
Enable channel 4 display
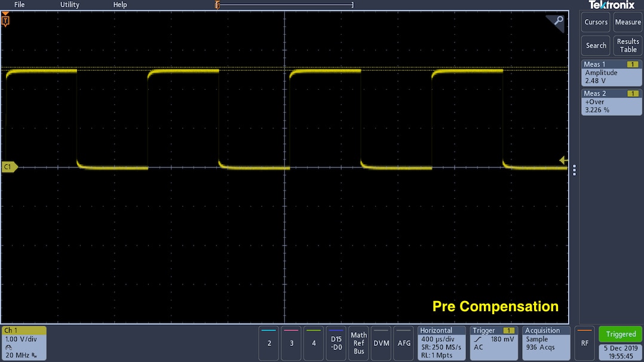(x=314, y=343)
